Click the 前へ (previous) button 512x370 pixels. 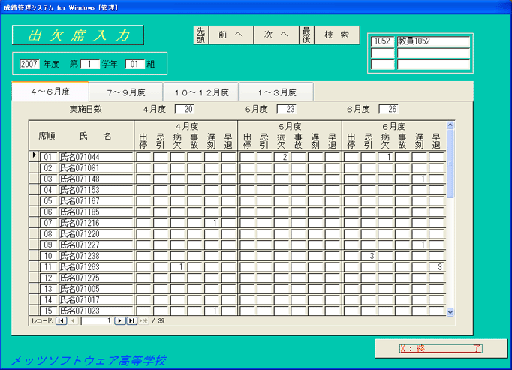(230, 35)
